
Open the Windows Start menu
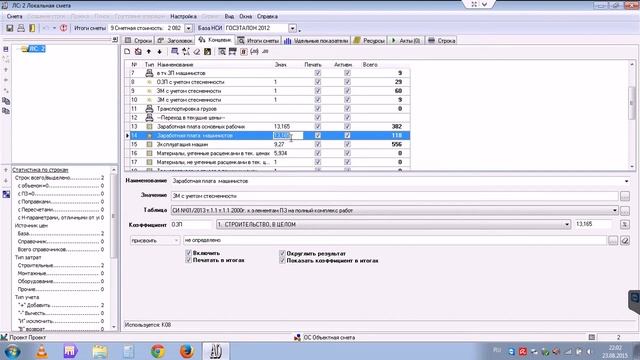[12, 351]
